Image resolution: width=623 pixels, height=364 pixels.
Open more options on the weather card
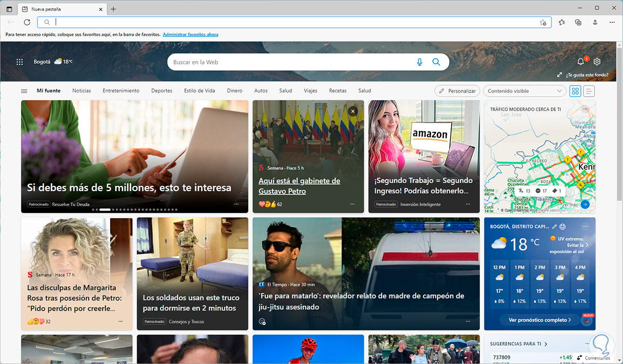pyautogui.click(x=585, y=227)
